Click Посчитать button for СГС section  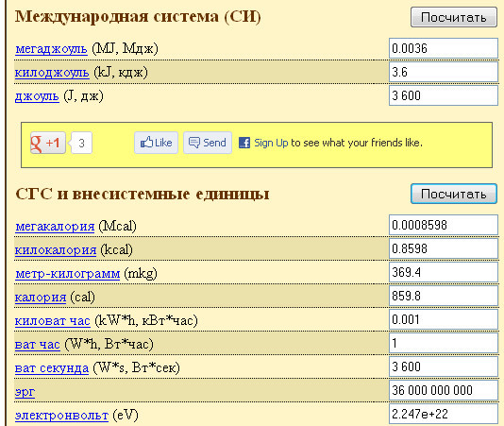pos(454,194)
